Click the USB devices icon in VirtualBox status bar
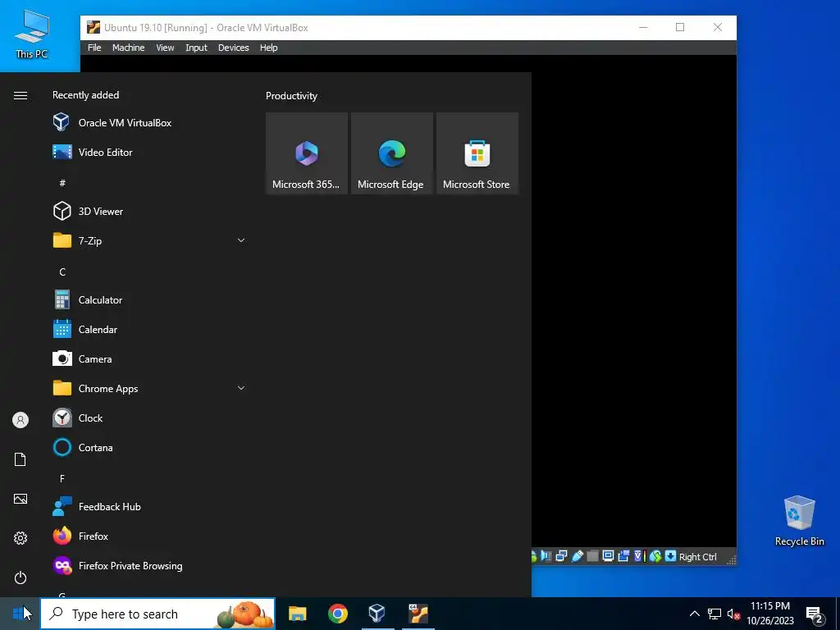840x630 pixels. click(x=577, y=556)
